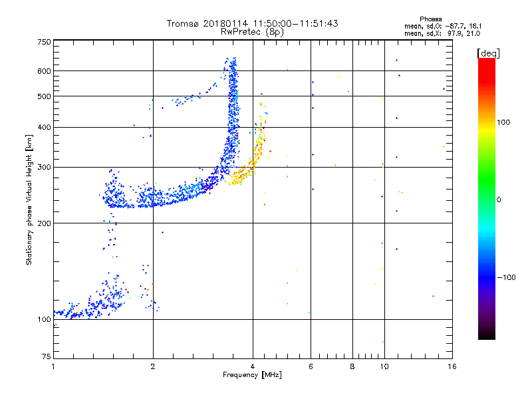Click the '8' x-axis tick label
Viewport: 532px width, 399px height.
pos(352,366)
